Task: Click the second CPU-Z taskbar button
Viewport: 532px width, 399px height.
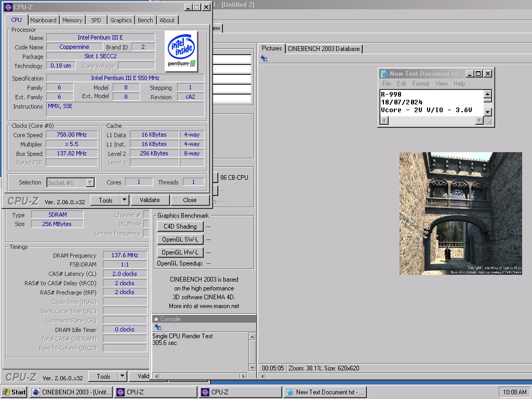Action: tap(241, 392)
